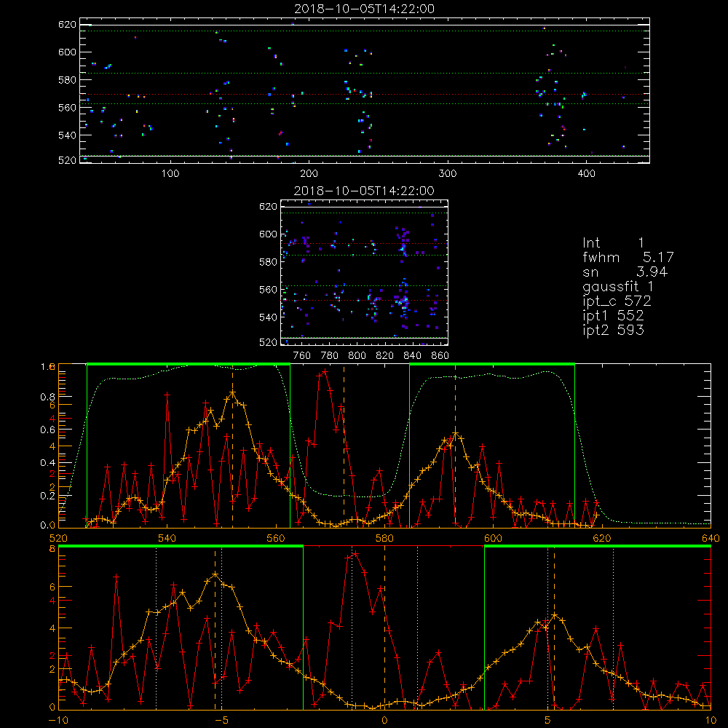Click x-axis label 820 of middle plot
Image resolution: width=728 pixels, height=728 pixels.
coord(385,356)
